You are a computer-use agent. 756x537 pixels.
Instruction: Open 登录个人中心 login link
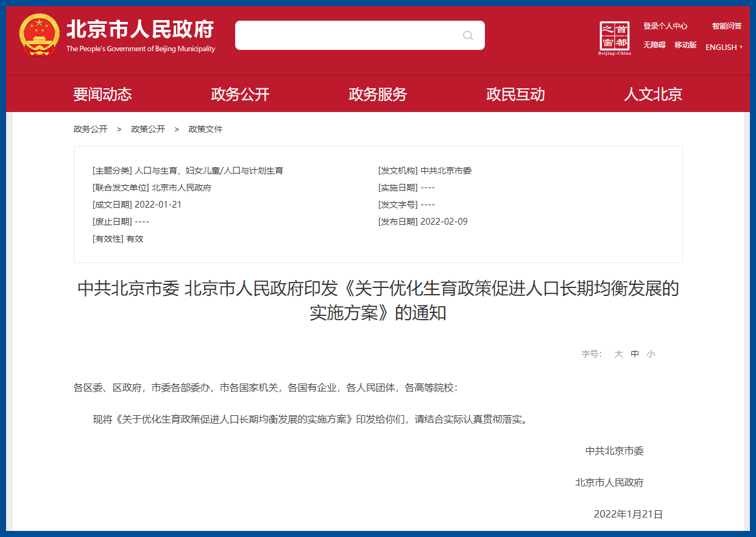click(x=665, y=26)
